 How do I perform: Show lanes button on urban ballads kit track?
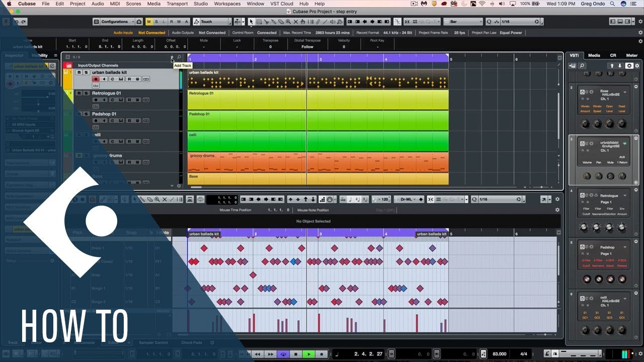click(x=146, y=79)
